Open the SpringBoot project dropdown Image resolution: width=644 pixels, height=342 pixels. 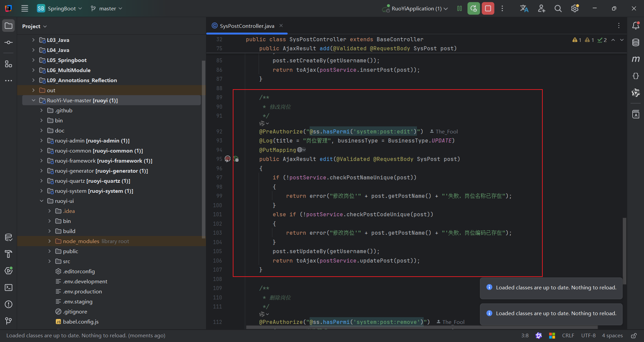(59, 8)
